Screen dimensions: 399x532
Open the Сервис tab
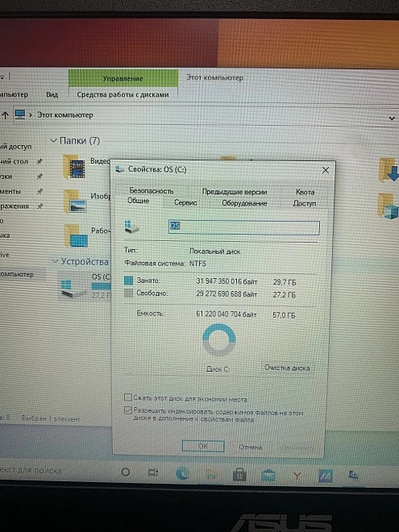tap(185, 202)
